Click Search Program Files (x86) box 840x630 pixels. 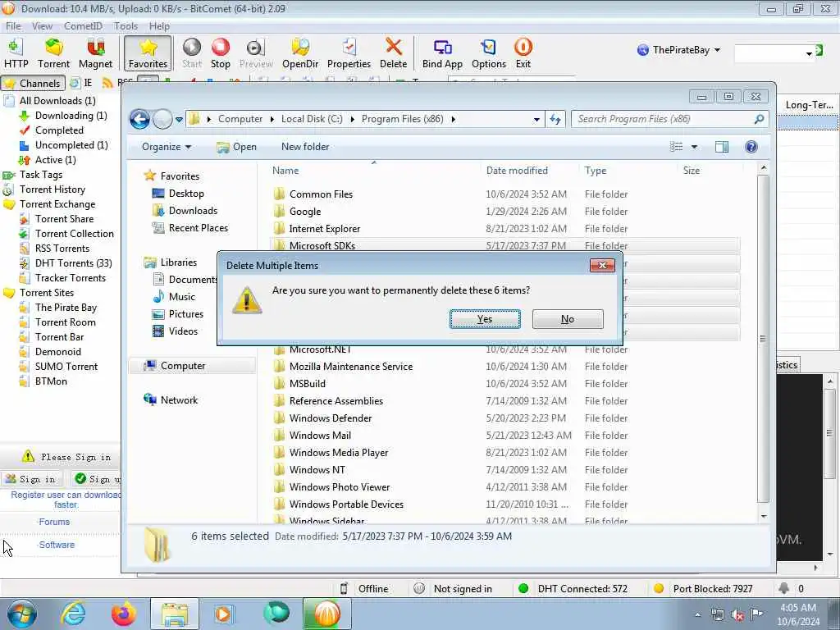[x=669, y=119]
